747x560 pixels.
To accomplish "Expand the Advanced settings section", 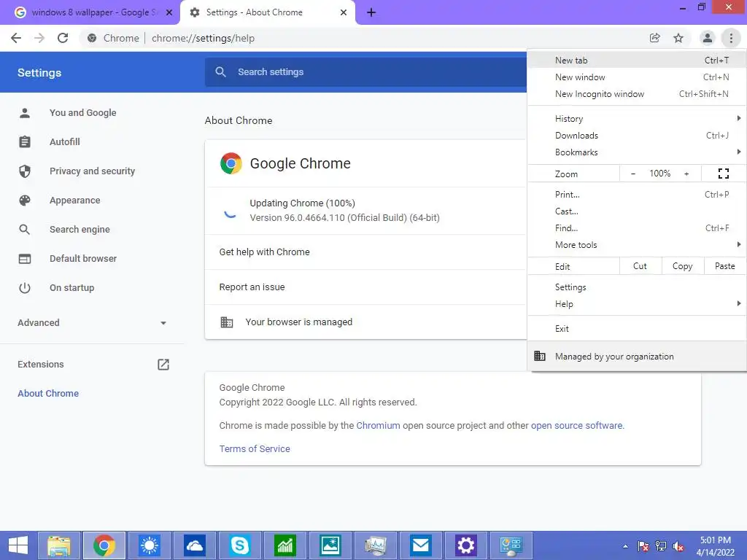I will coord(93,323).
